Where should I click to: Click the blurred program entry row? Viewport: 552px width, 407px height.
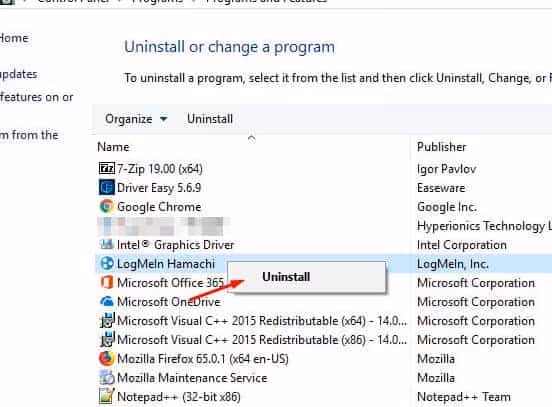[x=163, y=226]
